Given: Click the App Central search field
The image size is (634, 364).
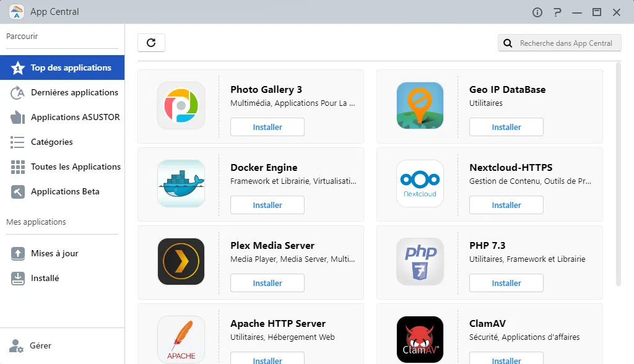Looking at the screenshot, I should (565, 43).
